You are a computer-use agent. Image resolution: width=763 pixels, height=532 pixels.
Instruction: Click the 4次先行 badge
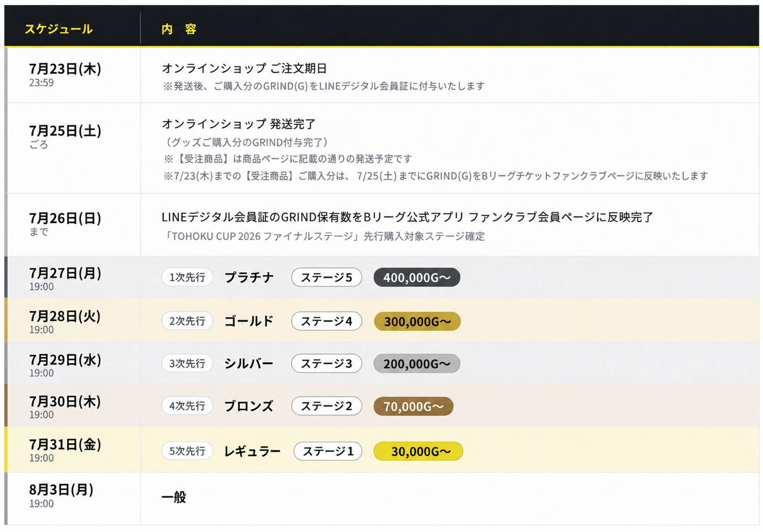(x=187, y=406)
